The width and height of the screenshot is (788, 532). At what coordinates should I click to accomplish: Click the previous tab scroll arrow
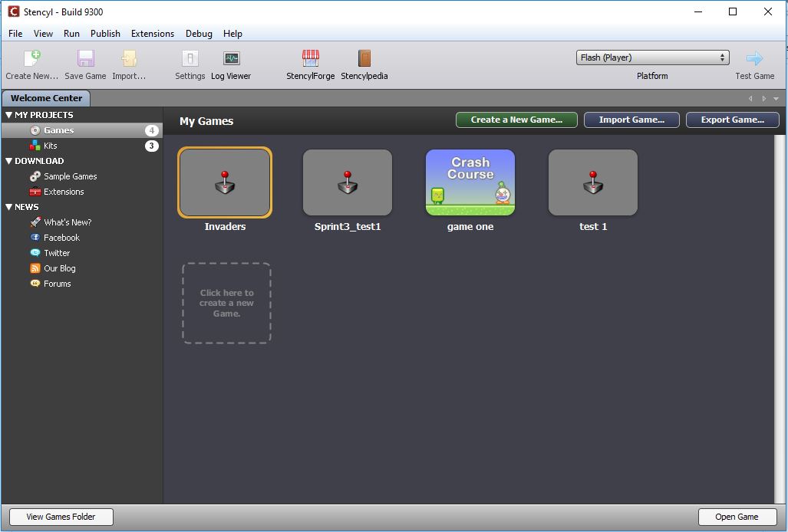coord(750,99)
